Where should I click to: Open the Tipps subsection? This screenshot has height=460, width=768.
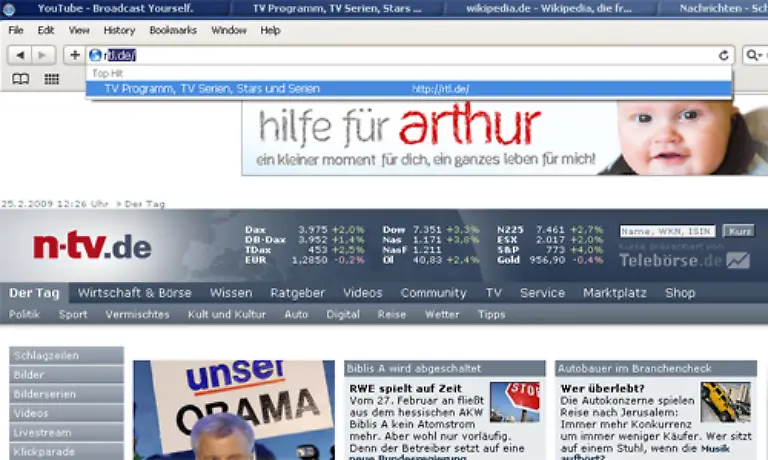[x=491, y=315]
